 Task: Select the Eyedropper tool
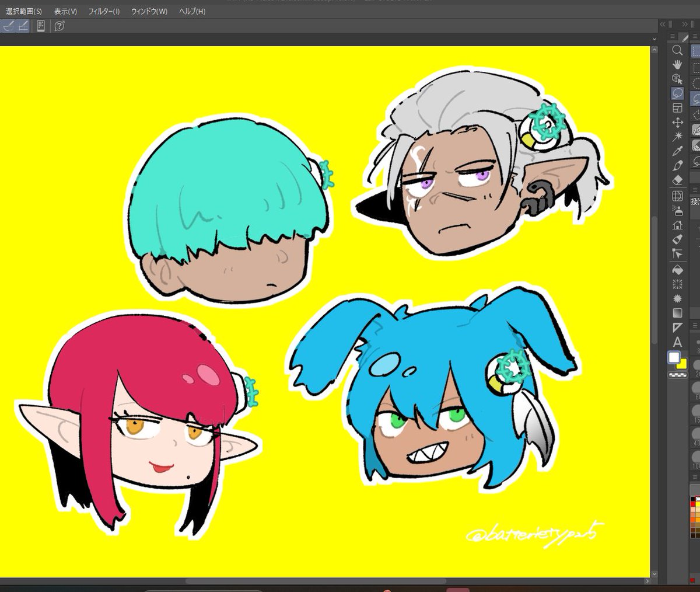pos(677,151)
